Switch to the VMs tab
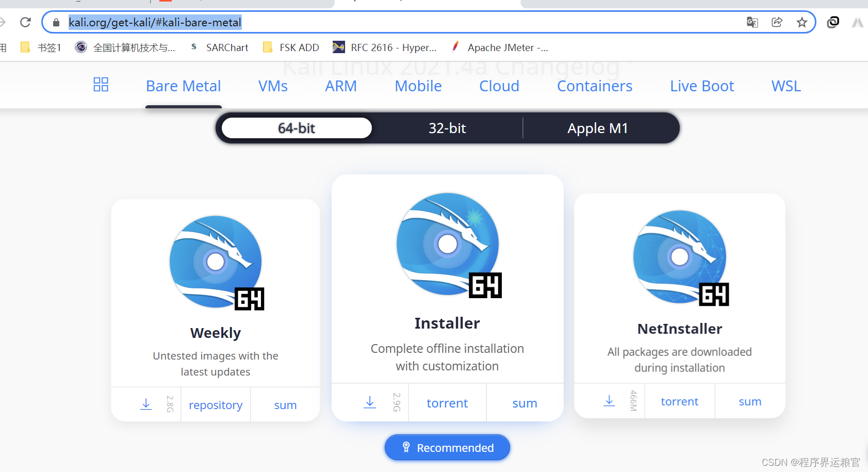This screenshot has width=868, height=472. coord(273,86)
